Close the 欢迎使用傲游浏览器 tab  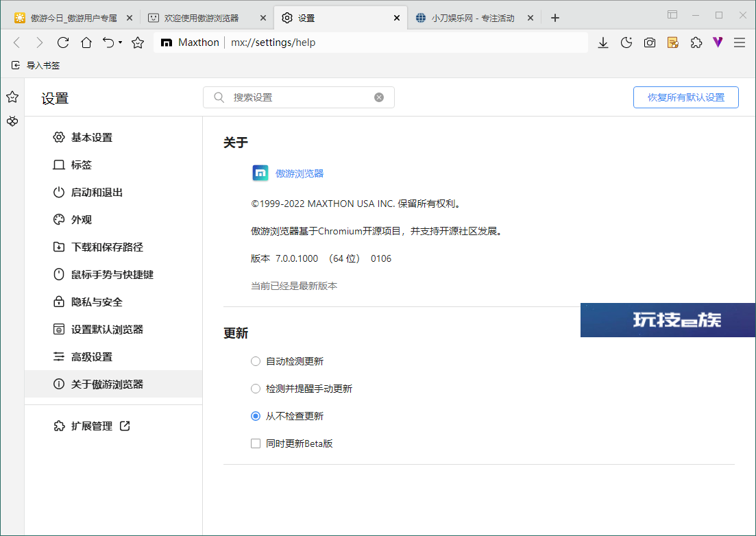(263, 19)
